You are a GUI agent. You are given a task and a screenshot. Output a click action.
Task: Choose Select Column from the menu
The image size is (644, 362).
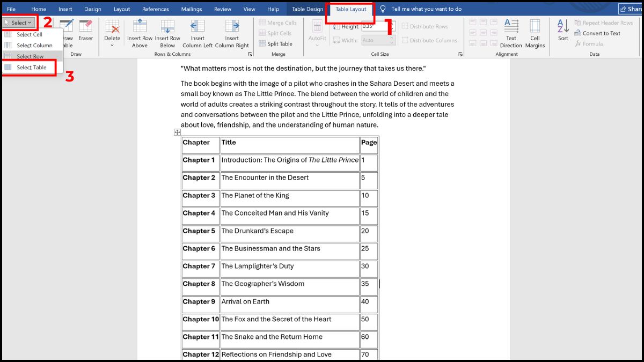coord(34,46)
